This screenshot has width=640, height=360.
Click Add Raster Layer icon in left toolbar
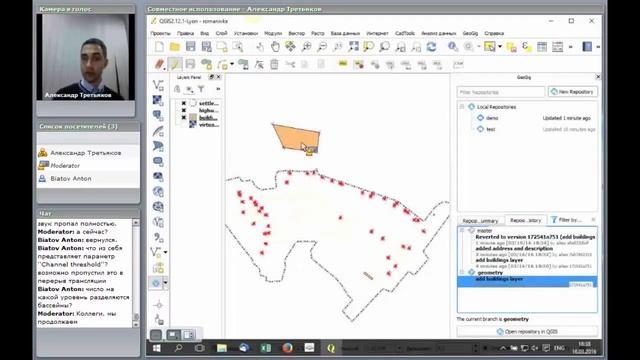click(158, 100)
